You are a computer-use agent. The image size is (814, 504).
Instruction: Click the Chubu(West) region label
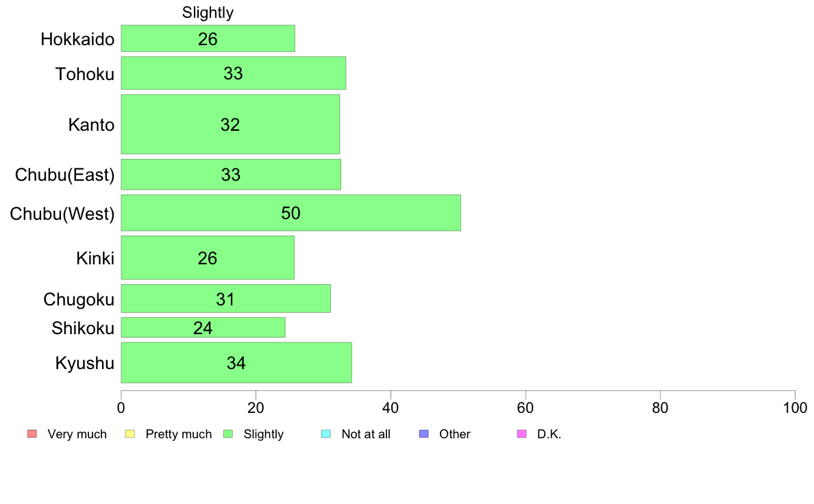tap(62, 214)
